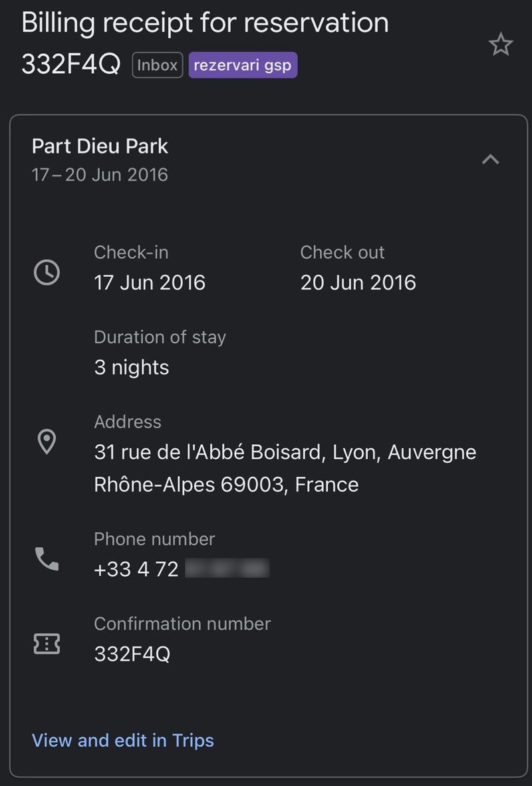This screenshot has height=786, width=532.
Task: Click the View and edit in Trips link
Action: click(x=123, y=740)
